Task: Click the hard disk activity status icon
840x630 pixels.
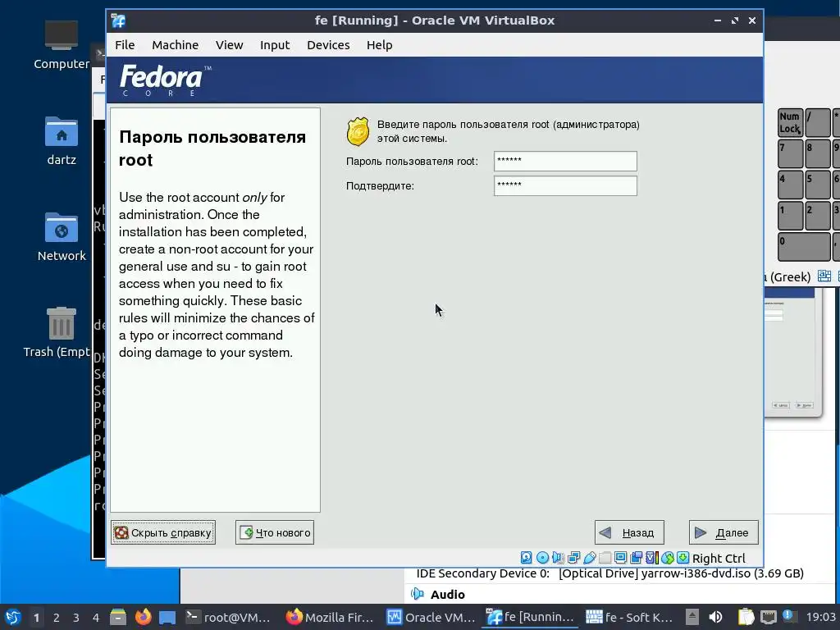Action: [x=526, y=558]
